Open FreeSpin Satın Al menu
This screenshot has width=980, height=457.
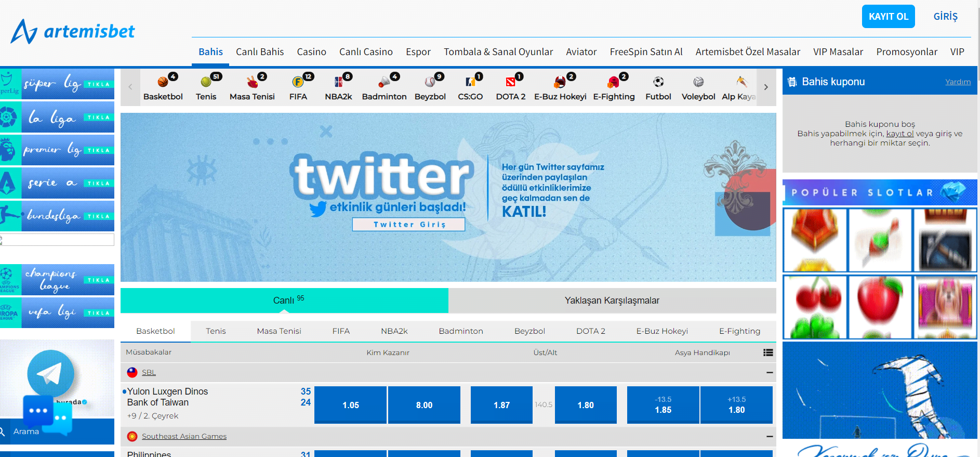(646, 52)
